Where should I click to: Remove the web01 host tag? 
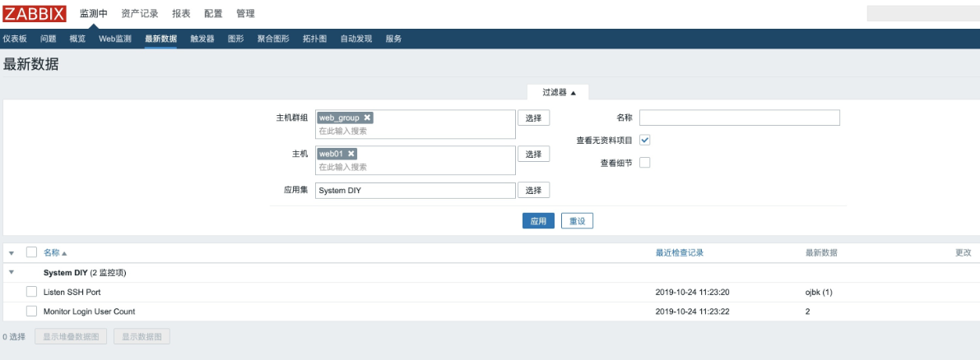coord(351,154)
